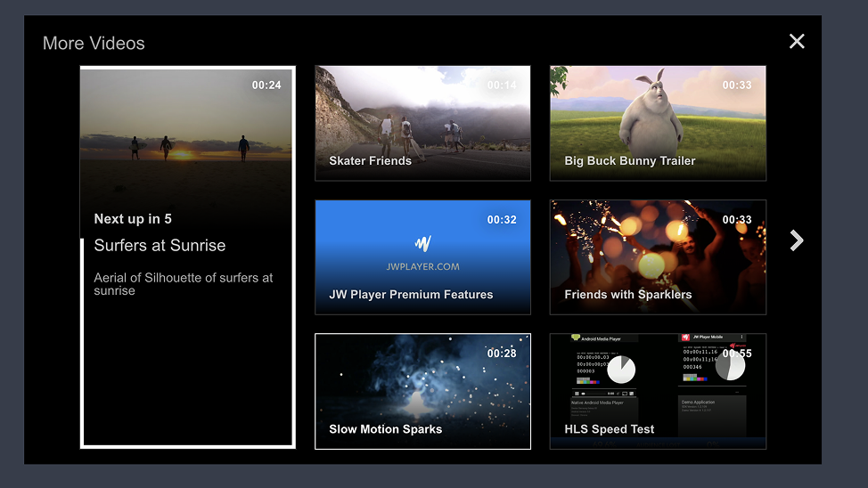Click the 00:32 duration badge
Image resolution: width=868 pixels, height=488 pixels.
pos(502,220)
